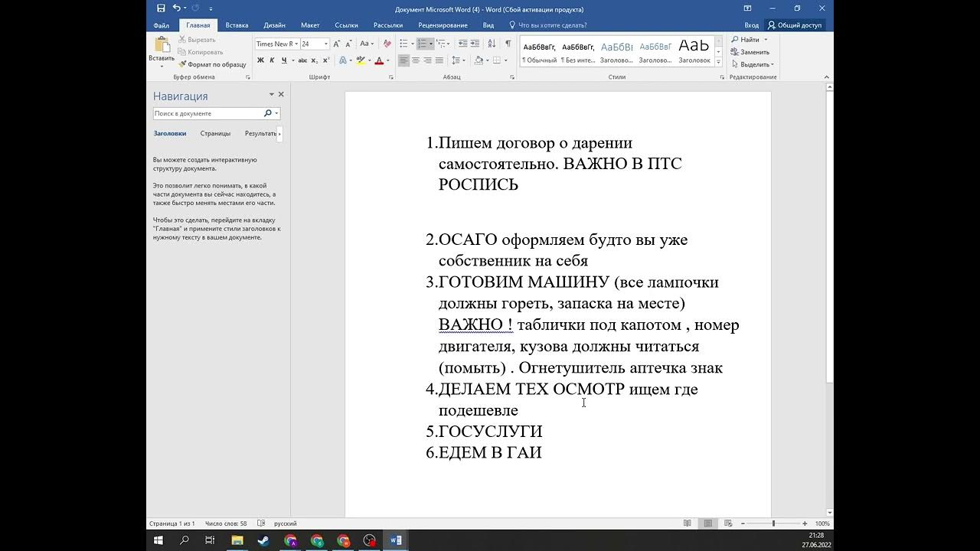Screen dimensions: 980x551
Task: Toggle strikethrough (abc) formatting
Action: [x=302, y=60]
